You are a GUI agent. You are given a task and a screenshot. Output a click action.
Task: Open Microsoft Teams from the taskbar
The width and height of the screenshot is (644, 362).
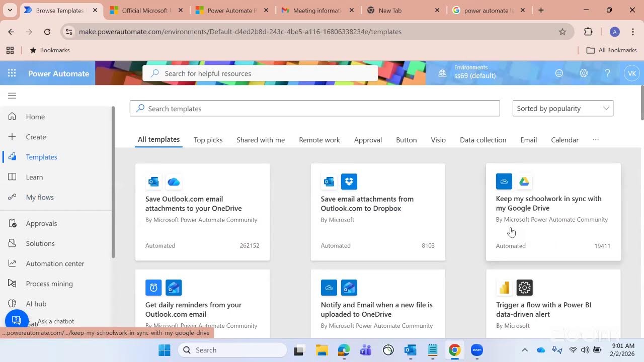[x=366, y=350]
